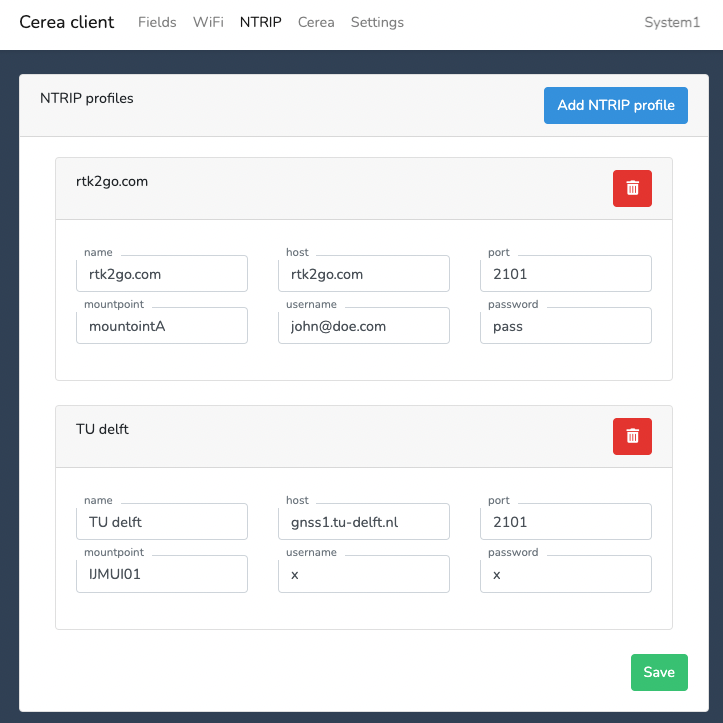Edit password field containing pass
Screen dimensions: 723x723
click(x=566, y=326)
